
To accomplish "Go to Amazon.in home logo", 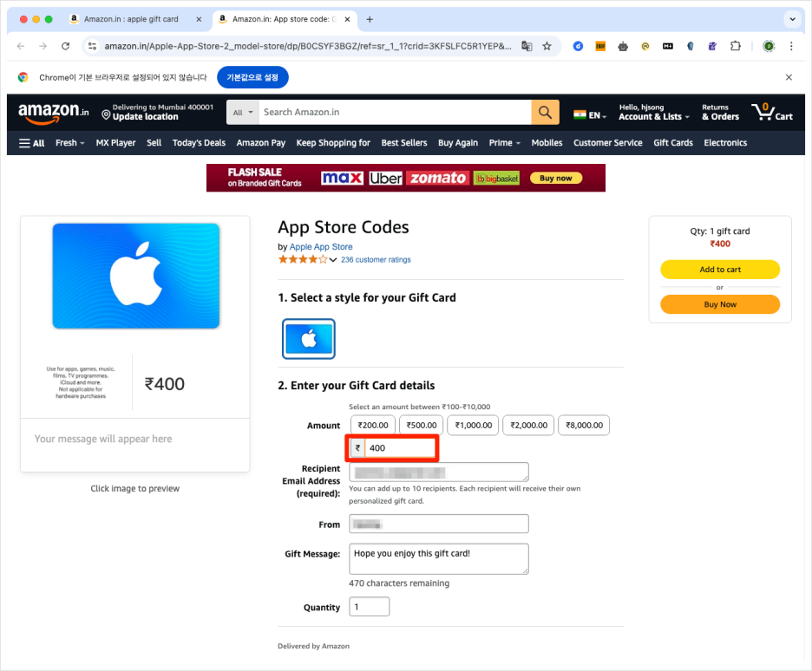I will click(53, 113).
